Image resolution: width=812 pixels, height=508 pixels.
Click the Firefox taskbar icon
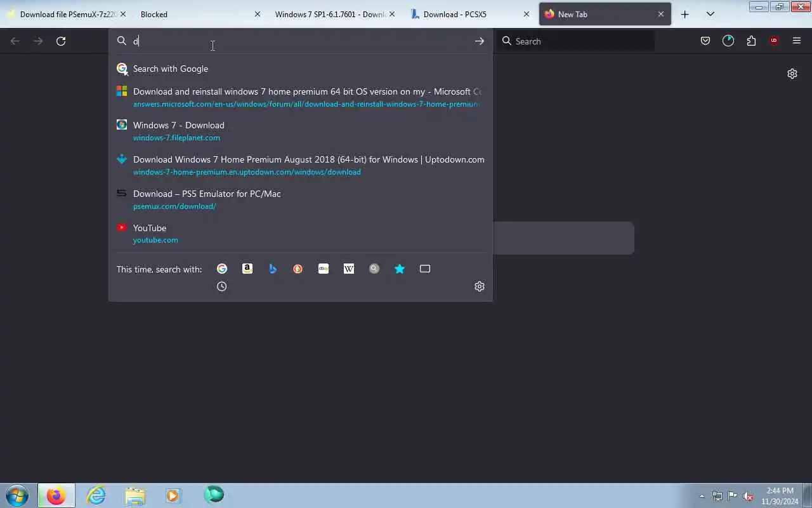coord(56,495)
